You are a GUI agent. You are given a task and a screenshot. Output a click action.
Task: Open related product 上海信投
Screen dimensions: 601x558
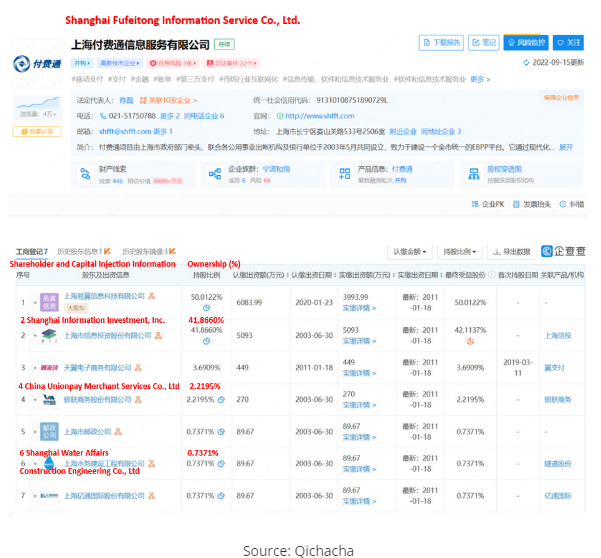click(x=558, y=336)
